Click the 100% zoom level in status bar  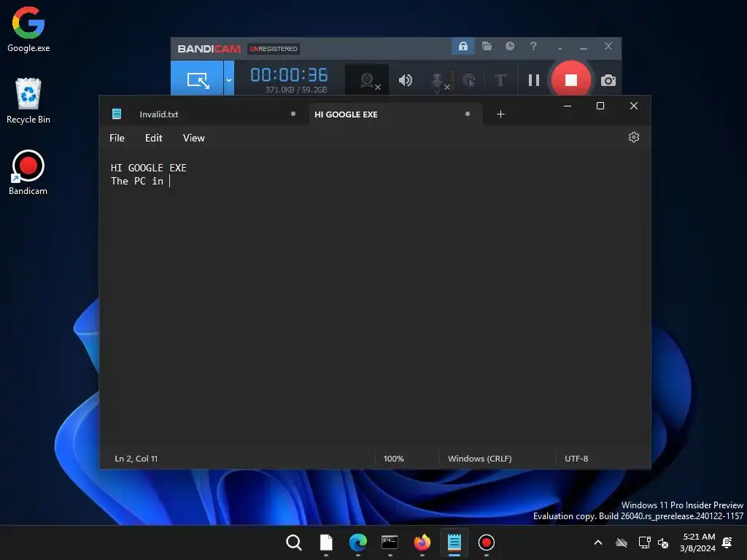point(393,459)
